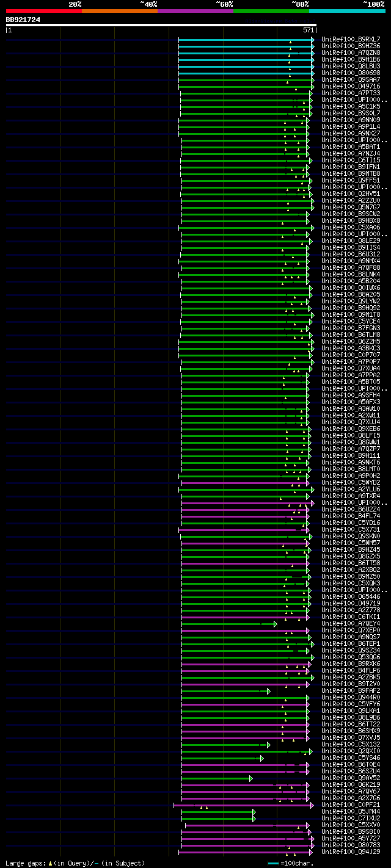Click on UniRef100_A9SFH4 in the list
The image size is (391, 868).
coord(351,395)
